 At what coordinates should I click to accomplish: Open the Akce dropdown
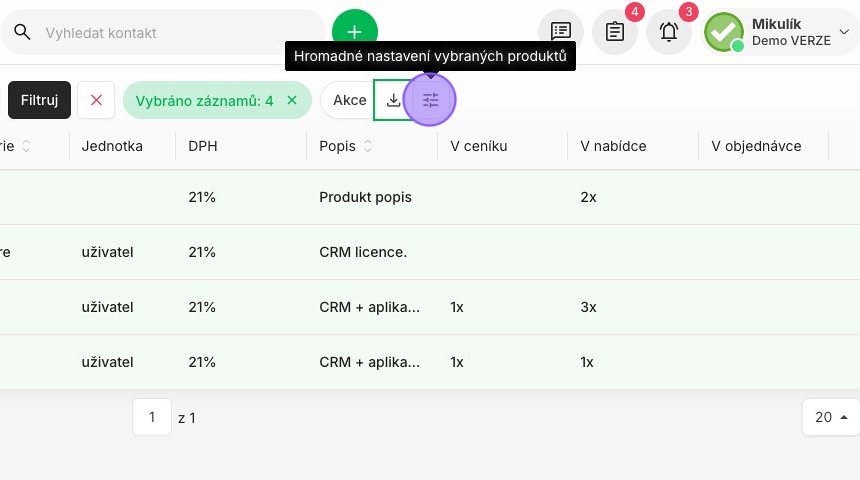349,100
